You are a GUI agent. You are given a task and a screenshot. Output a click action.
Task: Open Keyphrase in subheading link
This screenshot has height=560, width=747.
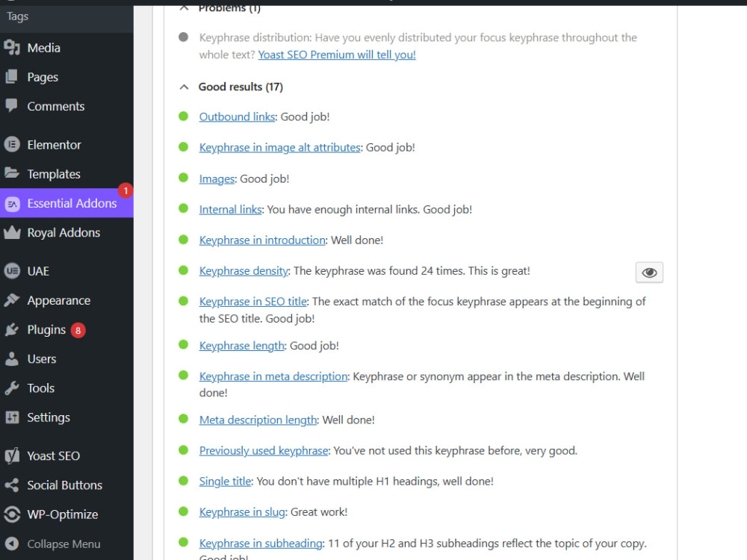pos(261,544)
